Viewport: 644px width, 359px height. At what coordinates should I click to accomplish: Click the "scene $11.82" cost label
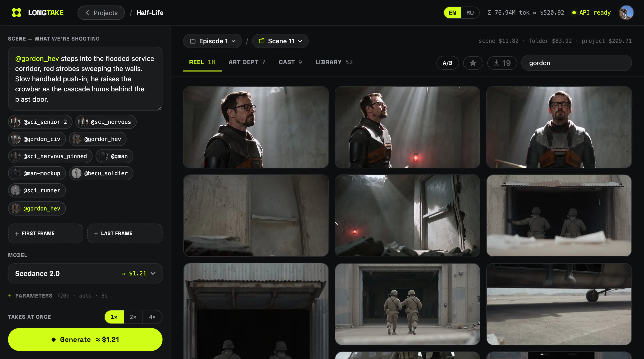pos(499,41)
